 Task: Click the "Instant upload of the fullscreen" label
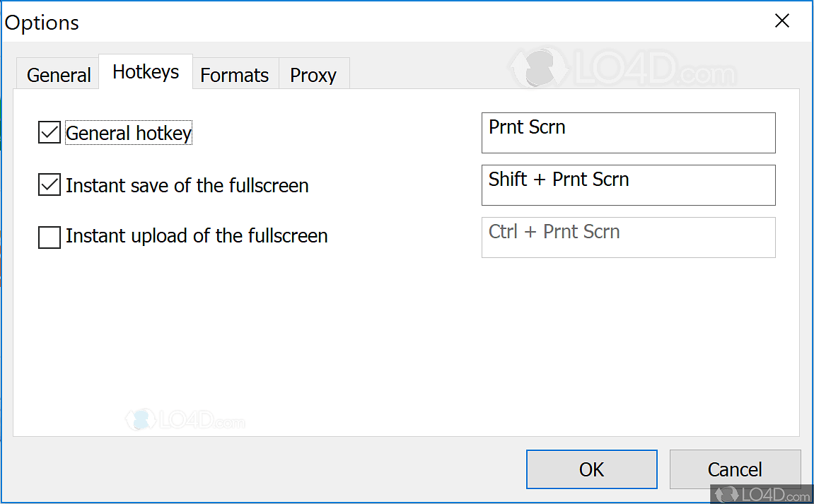point(197,235)
